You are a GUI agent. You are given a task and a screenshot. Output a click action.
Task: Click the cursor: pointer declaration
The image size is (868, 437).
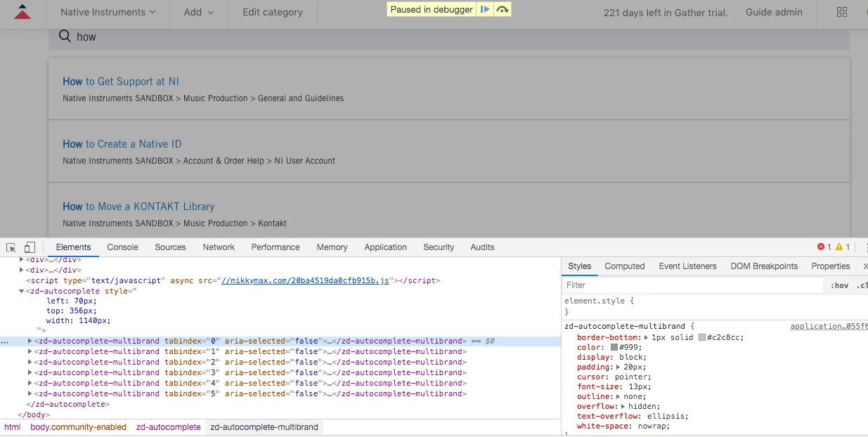click(x=614, y=377)
